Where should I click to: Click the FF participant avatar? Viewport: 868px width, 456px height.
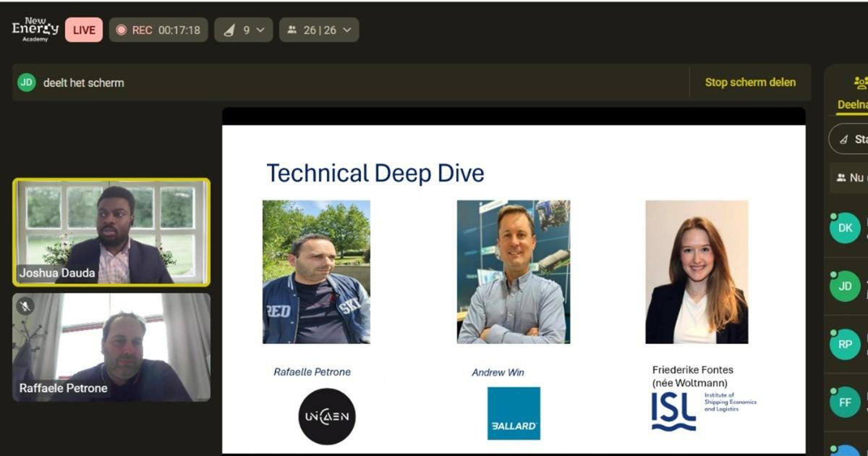[845, 402]
